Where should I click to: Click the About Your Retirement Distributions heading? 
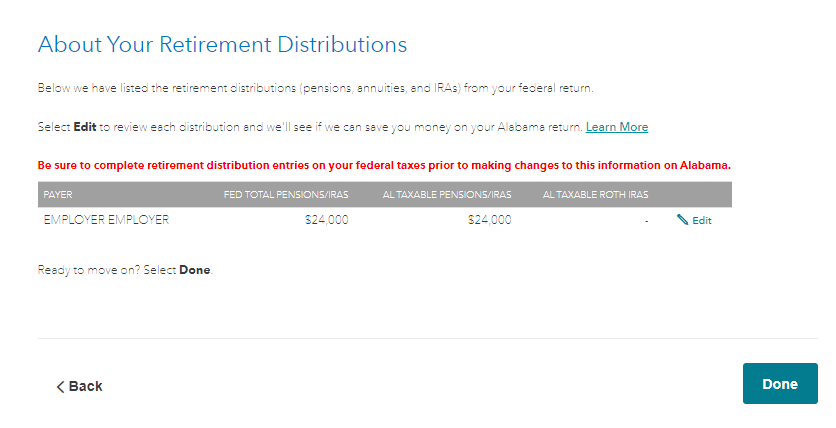coord(222,45)
